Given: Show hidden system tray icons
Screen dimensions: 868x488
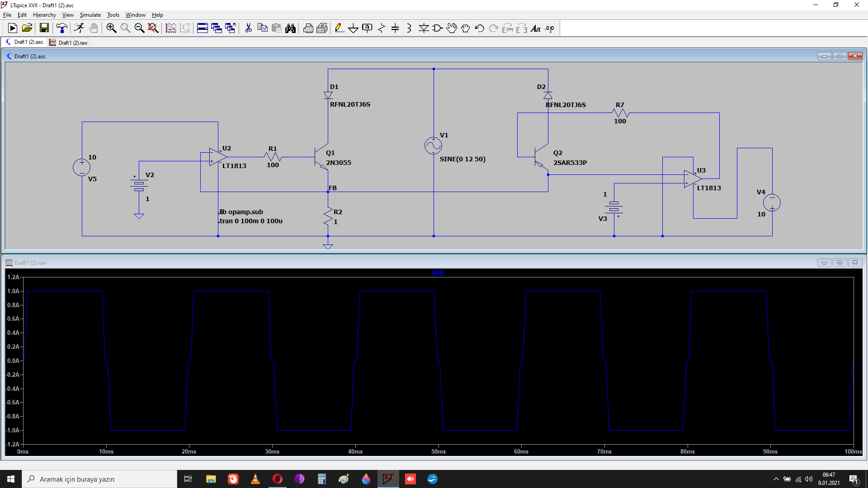Looking at the screenshot, I should tap(776, 479).
